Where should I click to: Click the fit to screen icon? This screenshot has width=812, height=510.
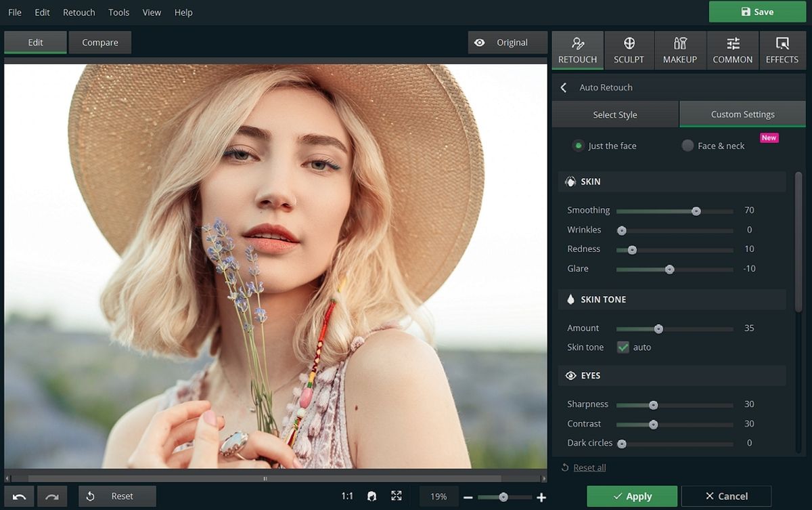397,496
